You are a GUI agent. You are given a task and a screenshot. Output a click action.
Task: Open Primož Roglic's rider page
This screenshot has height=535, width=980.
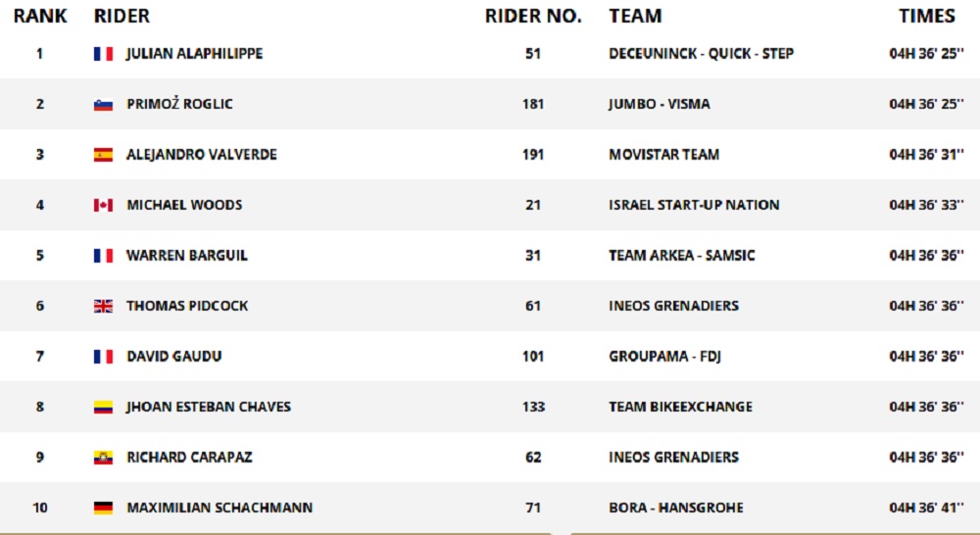(x=179, y=105)
